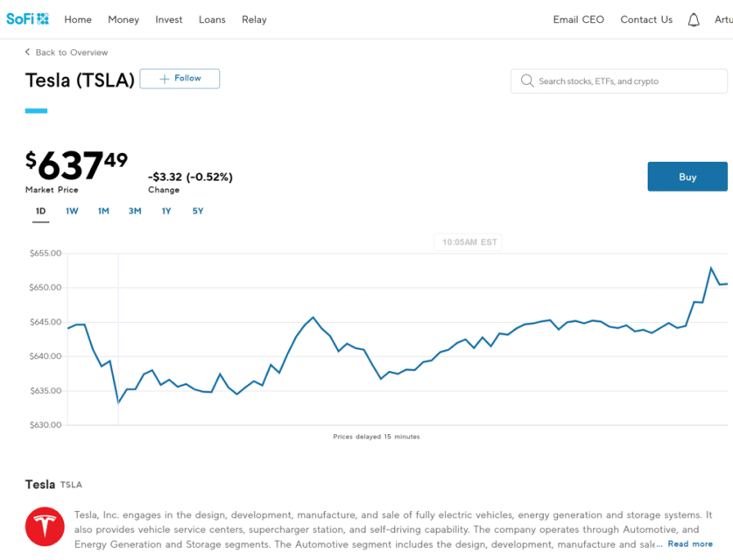The height and width of the screenshot is (560, 733).
Task: Click the $630.00 axis label
Action: click(46, 425)
